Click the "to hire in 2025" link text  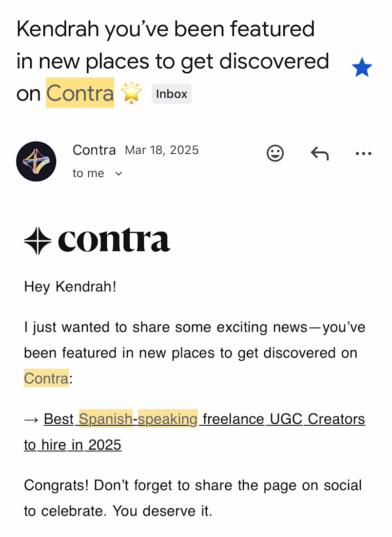[73, 445]
